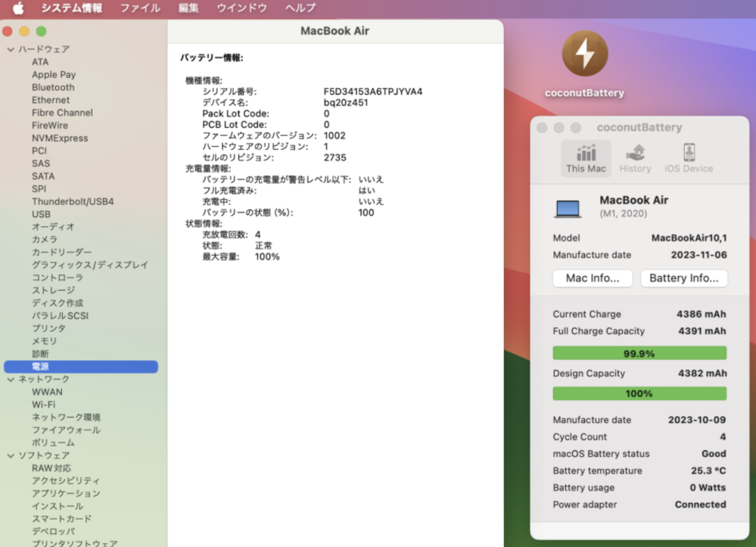The image size is (756, 547).
Task: Click the 100% design capacity bar
Action: point(639,393)
